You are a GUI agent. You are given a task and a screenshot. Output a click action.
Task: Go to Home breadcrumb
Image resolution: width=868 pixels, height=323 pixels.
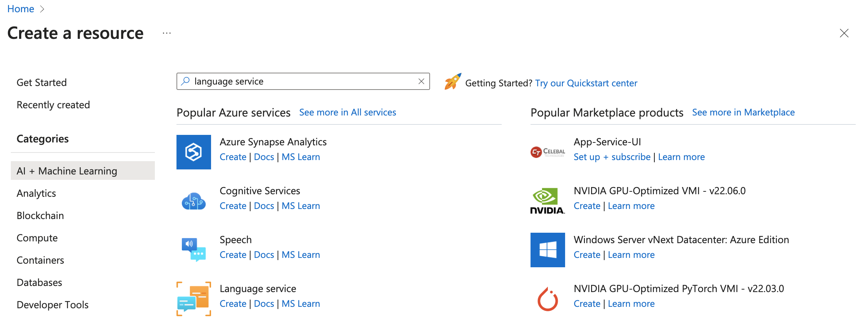click(x=21, y=9)
